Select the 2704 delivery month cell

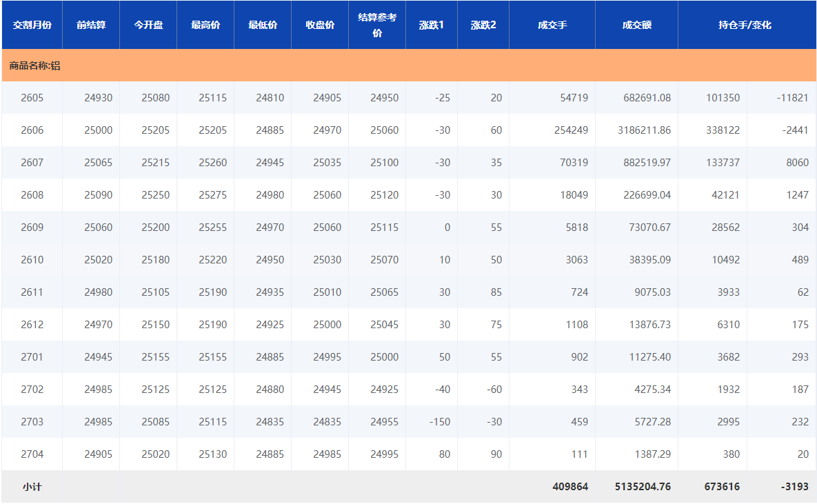pos(32,454)
